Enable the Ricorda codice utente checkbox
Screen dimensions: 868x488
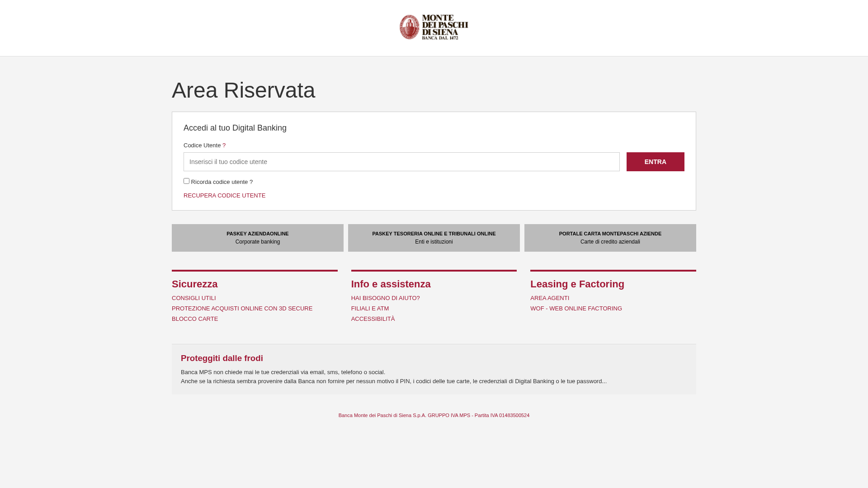tap(186, 181)
